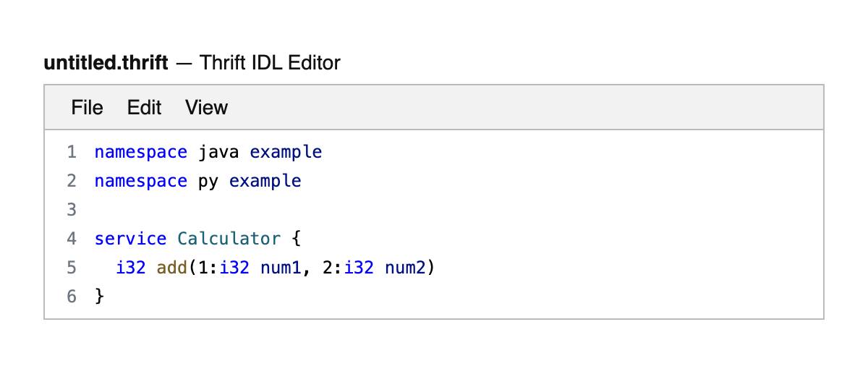The height and width of the screenshot is (369, 868).
Task: Open the File menu
Action: pyautogui.click(x=87, y=108)
